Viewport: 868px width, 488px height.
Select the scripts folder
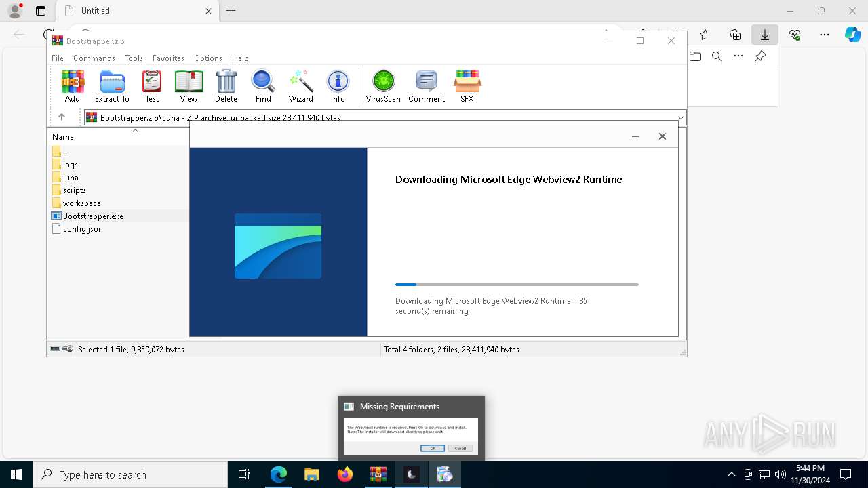click(69, 190)
